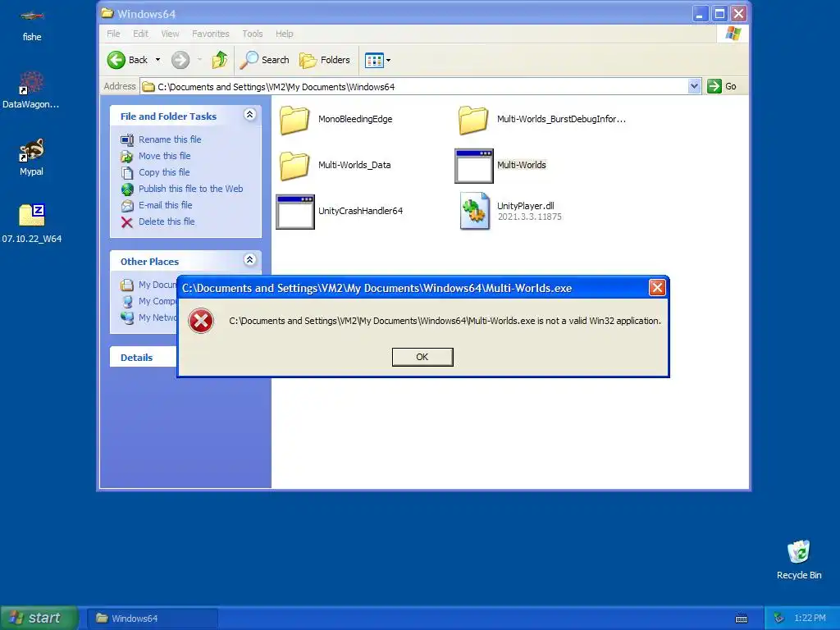840x630 pixels.
Task: Select the UnityPlayer.dll file icon
Action: (475, 211)
